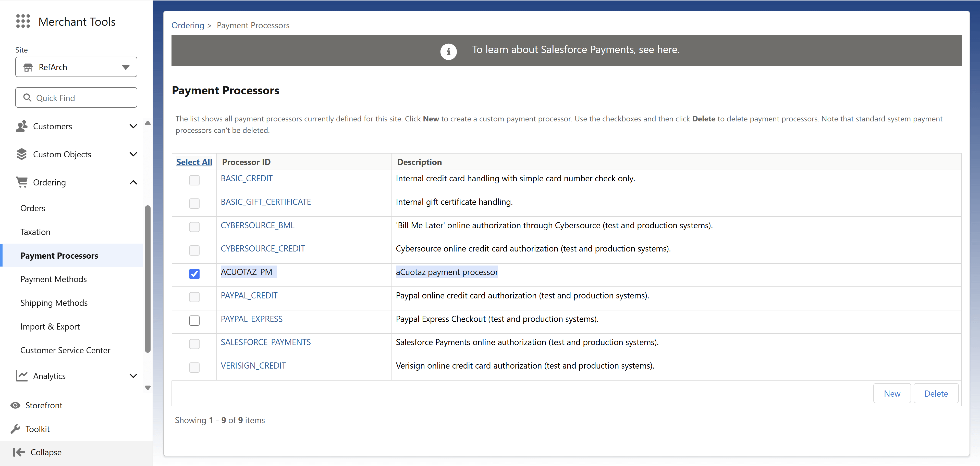This screenshot has width=980, height=466.
Task: Check the CYBERSOURCE_CREDIT checkbox
Action: tap(194, 250)
